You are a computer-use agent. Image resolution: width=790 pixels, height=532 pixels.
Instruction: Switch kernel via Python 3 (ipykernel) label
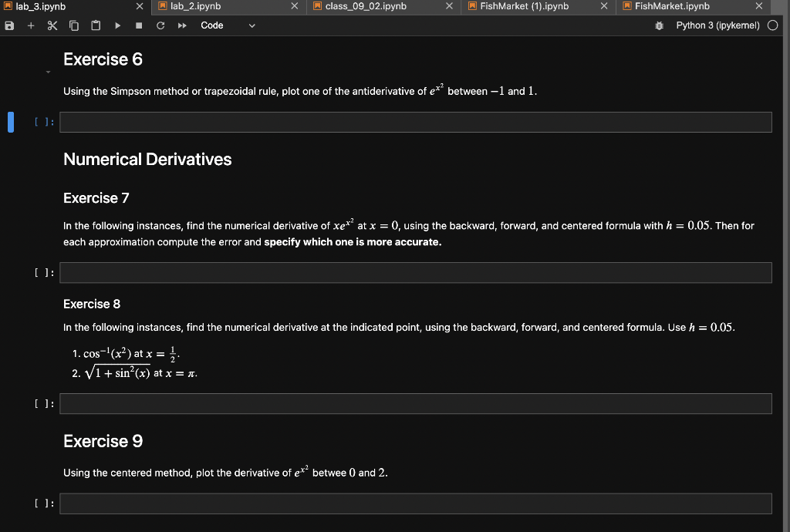717,25
